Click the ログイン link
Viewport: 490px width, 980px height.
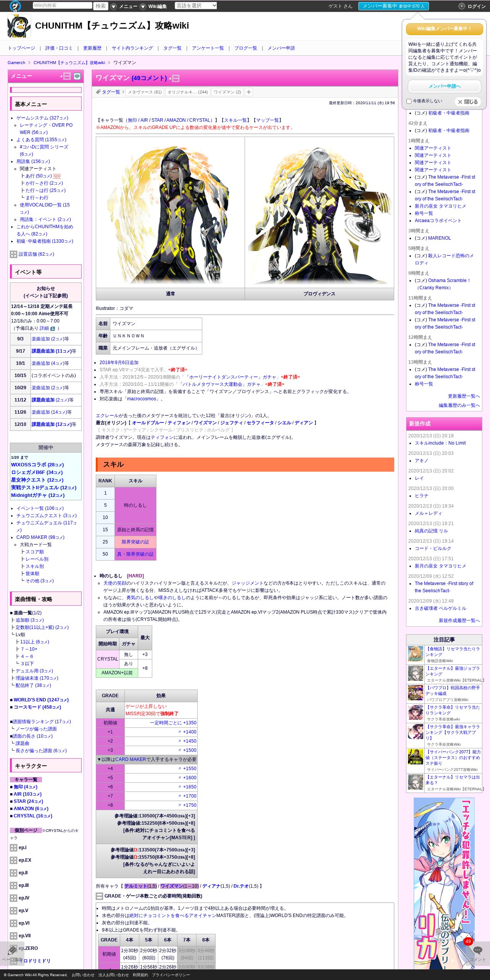(477, 6)
